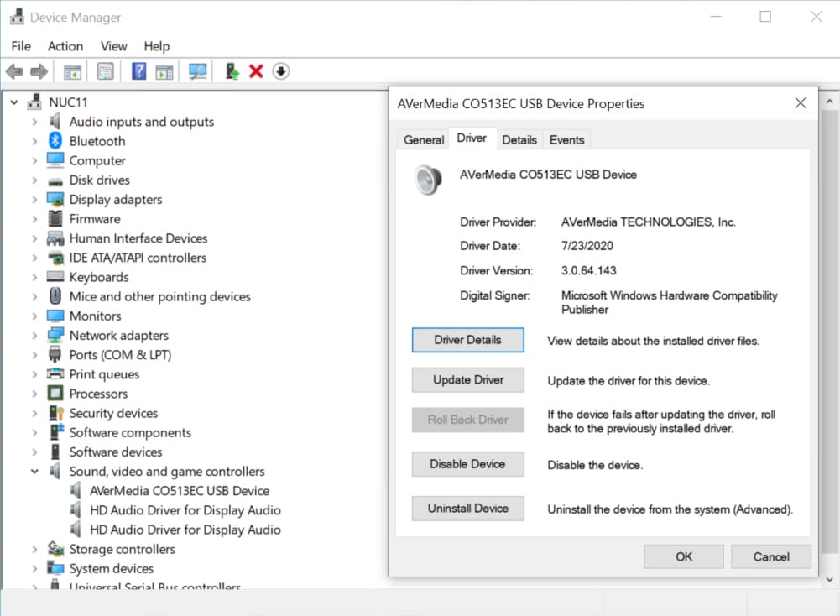Open the View menu
The height and width of the screenshot is (616, 840).
(113, 46)
